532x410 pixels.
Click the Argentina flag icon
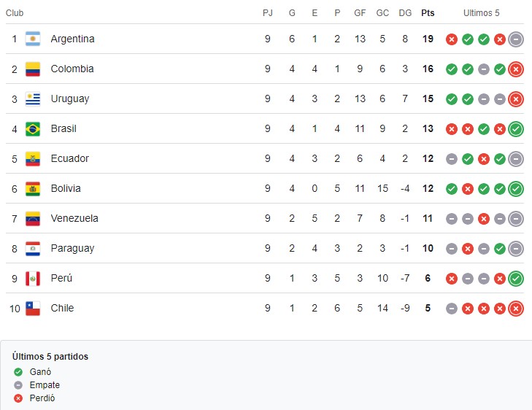click(x=33, y=39)
